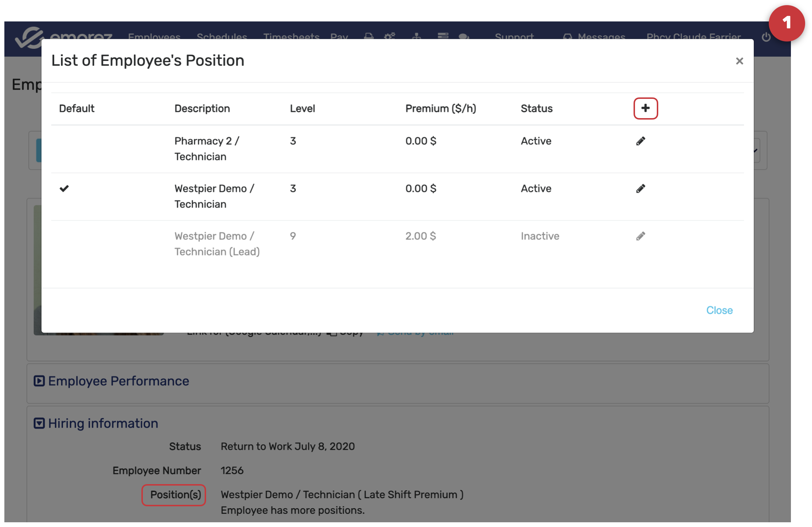
Task: Click the default checkmark on Westpier Demo
Action: tap(64, 189)
